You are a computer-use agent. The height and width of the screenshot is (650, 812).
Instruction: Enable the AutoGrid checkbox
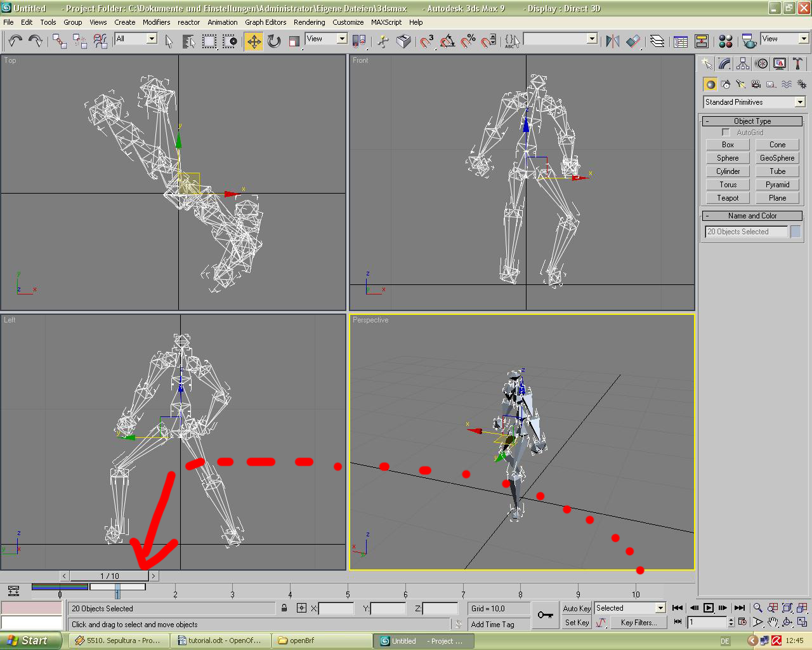pyautogui.click(x=726, y=133)
